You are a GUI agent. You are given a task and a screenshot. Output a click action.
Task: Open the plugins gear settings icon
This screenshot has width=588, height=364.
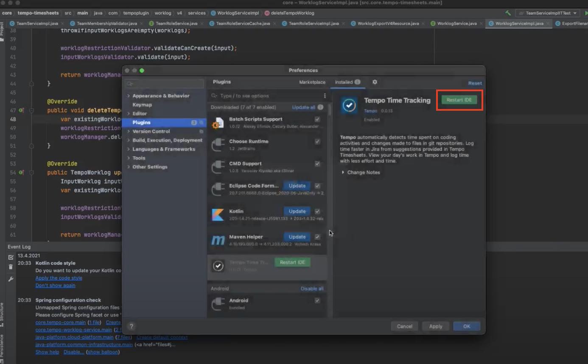(375, 82)
